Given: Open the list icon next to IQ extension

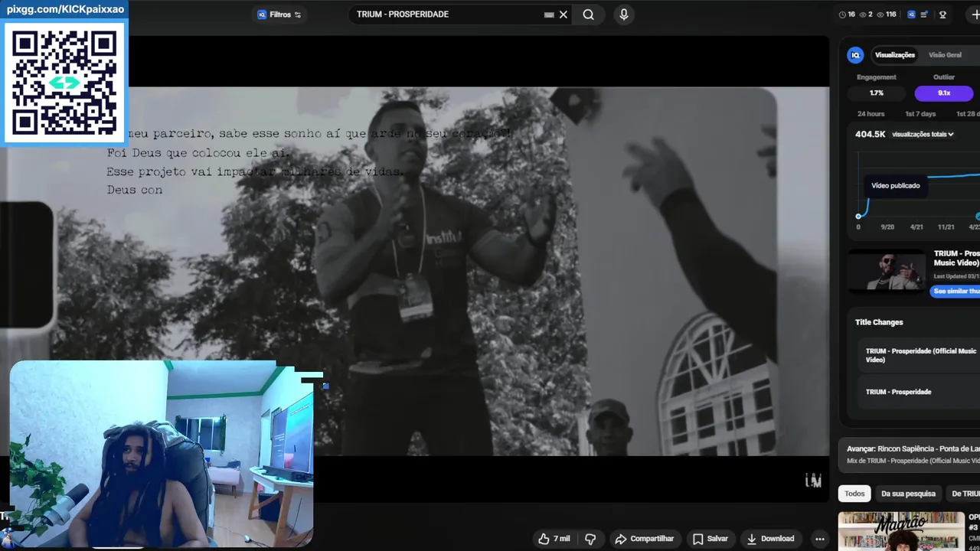Looking at the screenshot, I should (x=924, y=15).
